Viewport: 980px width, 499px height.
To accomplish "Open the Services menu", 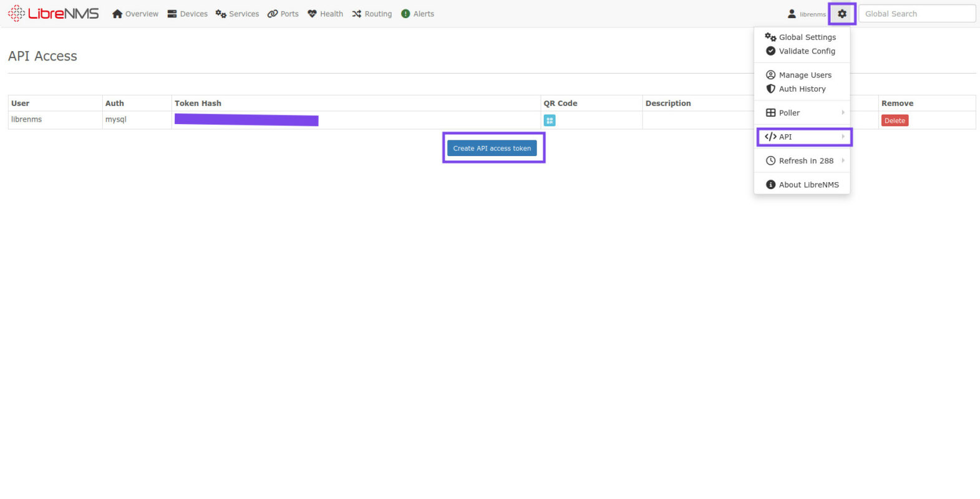I will 237,14.
